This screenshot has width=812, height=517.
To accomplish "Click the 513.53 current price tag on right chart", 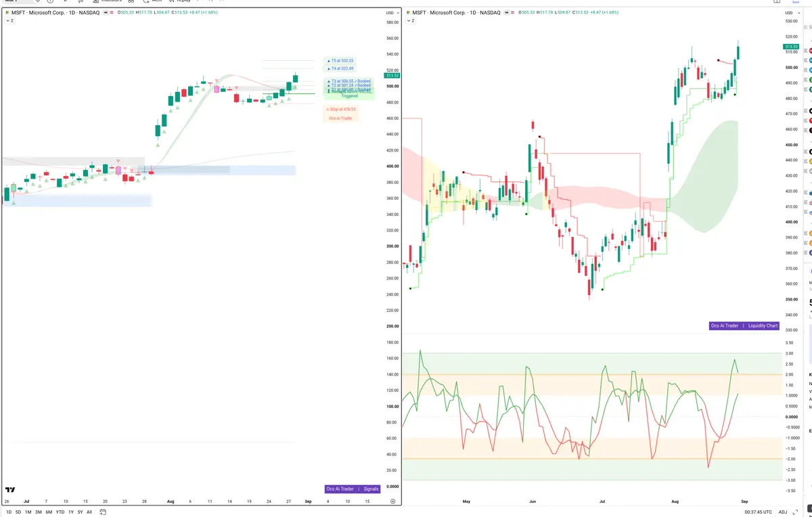I will pyautogui.click(x=792, y=47).
